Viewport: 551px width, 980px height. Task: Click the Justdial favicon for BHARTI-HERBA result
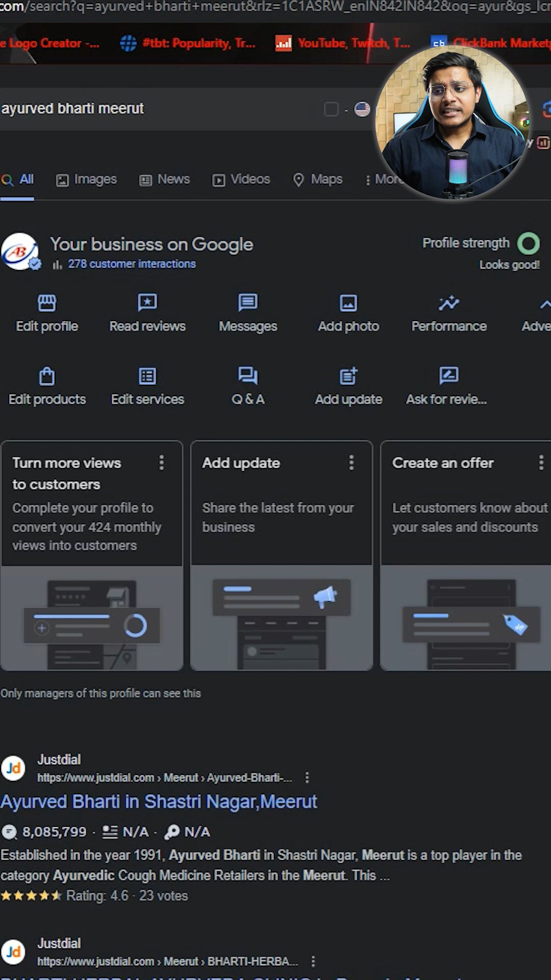pos(13,952)
